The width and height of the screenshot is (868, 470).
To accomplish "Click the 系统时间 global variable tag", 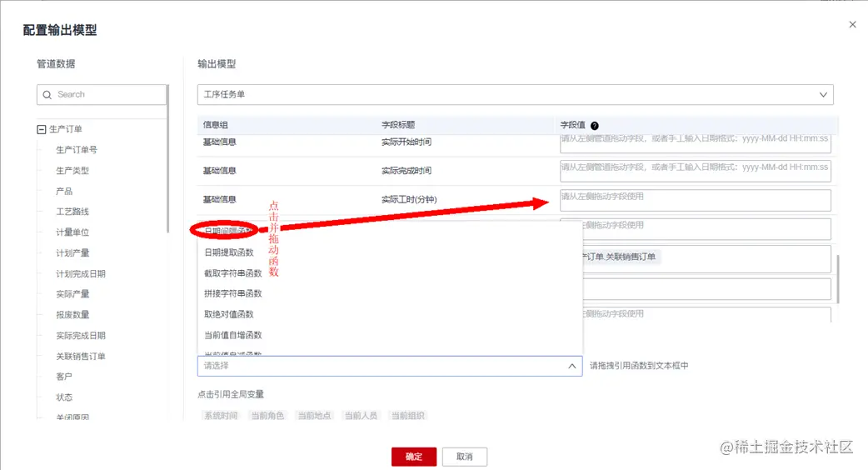I will click(x=220, y=416).
